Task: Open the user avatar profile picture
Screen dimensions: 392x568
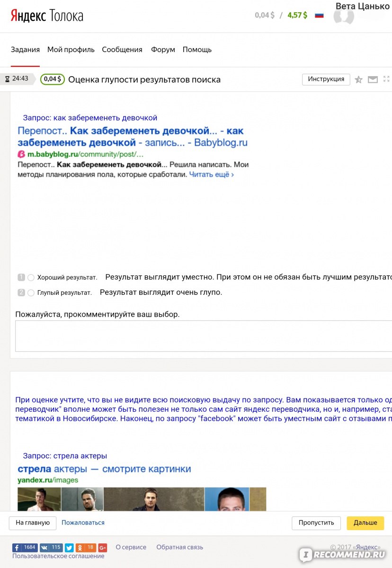Action: coord(343,16)
